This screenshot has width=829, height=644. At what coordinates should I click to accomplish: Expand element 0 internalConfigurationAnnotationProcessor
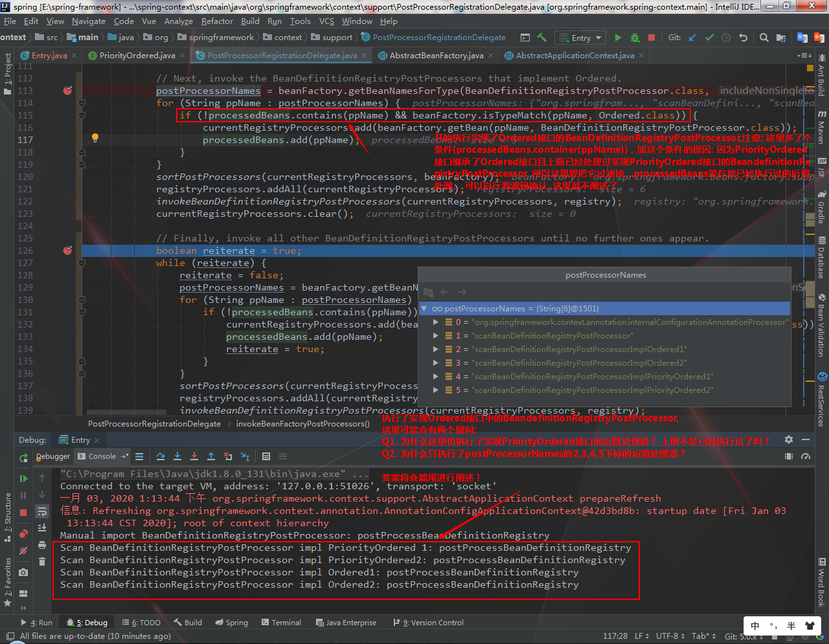[x=436, y=322]
